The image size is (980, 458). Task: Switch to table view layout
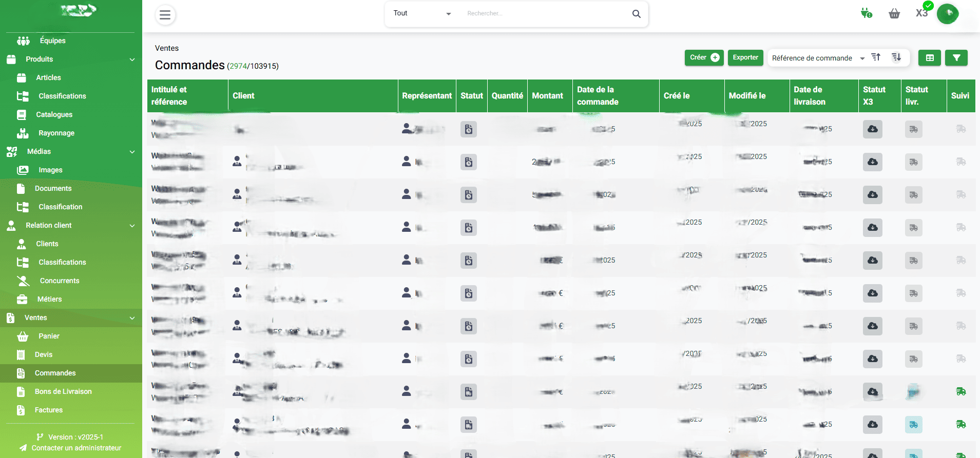point(930,58)
